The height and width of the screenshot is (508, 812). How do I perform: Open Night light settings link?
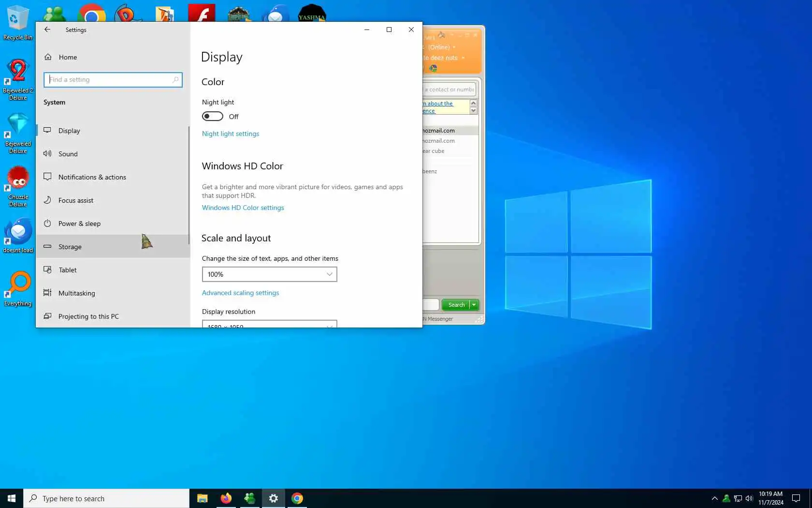[231, 134]
